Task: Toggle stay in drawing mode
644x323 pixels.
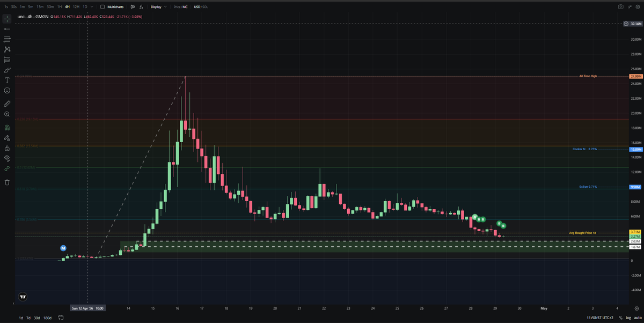Action: 7,138
